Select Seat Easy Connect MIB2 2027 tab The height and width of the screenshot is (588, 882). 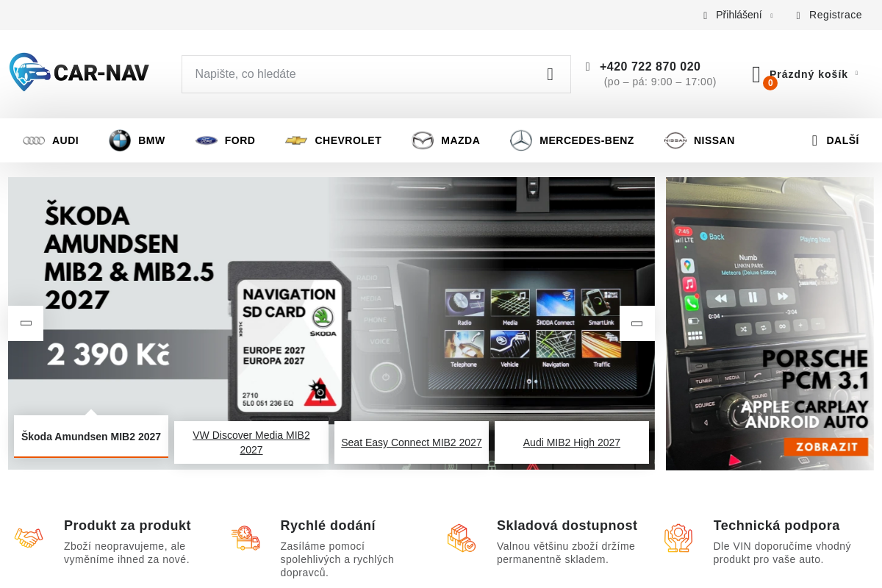[x=412, y=442]
